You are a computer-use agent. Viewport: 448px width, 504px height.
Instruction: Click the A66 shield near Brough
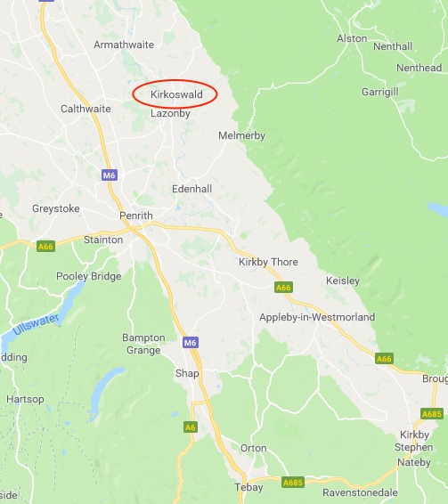click(385, 358)
